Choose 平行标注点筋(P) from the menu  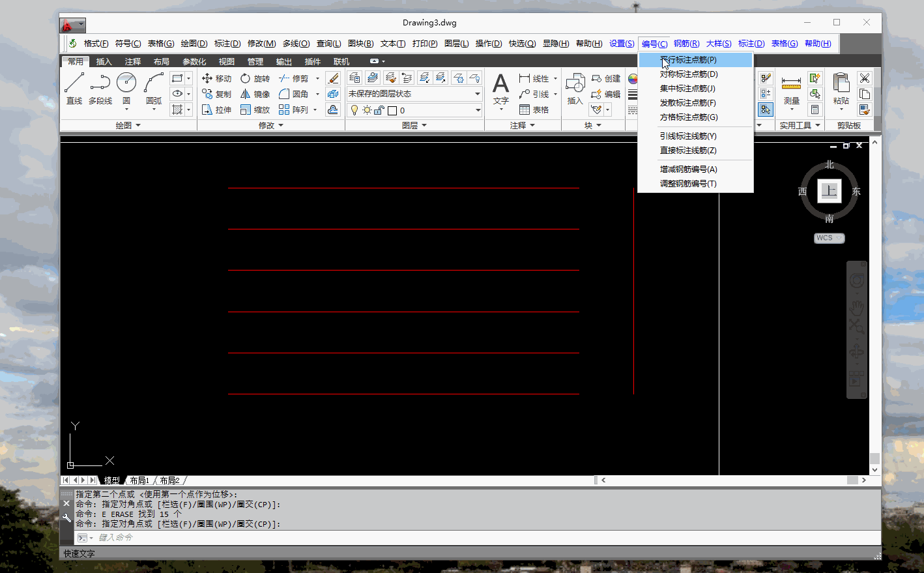click(x=695, y=60)
